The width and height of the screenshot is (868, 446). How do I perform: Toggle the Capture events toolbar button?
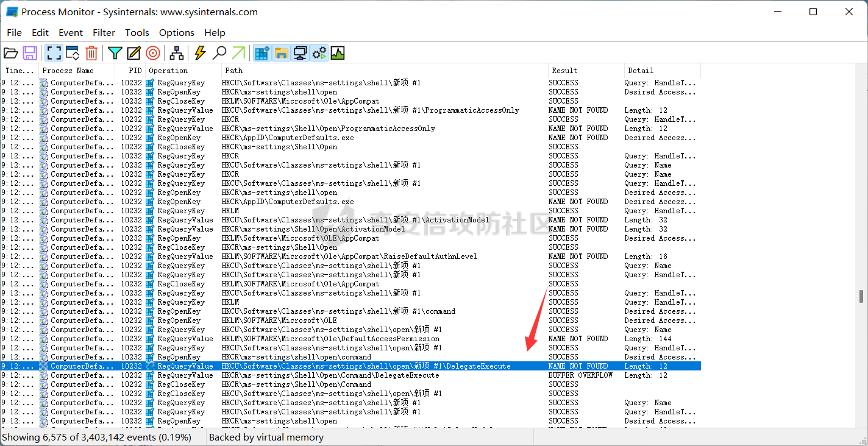(54, 53)
